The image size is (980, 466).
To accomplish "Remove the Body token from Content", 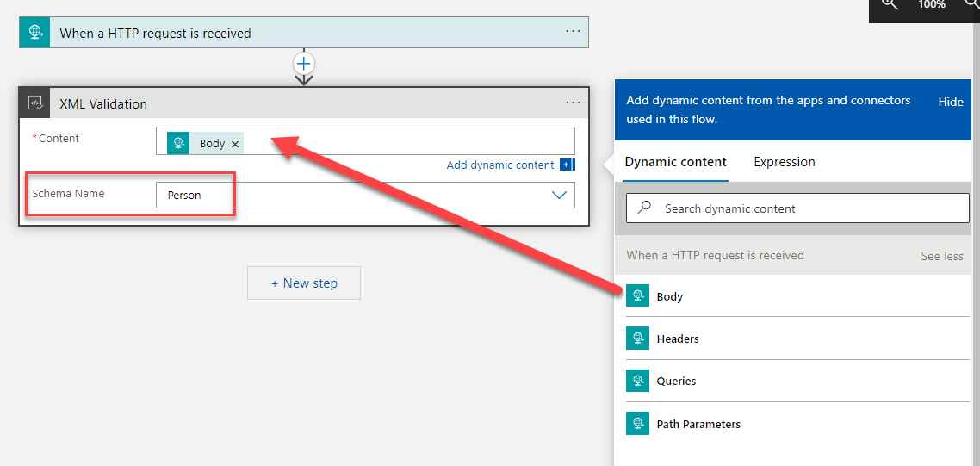I will [x=235, y=144].
